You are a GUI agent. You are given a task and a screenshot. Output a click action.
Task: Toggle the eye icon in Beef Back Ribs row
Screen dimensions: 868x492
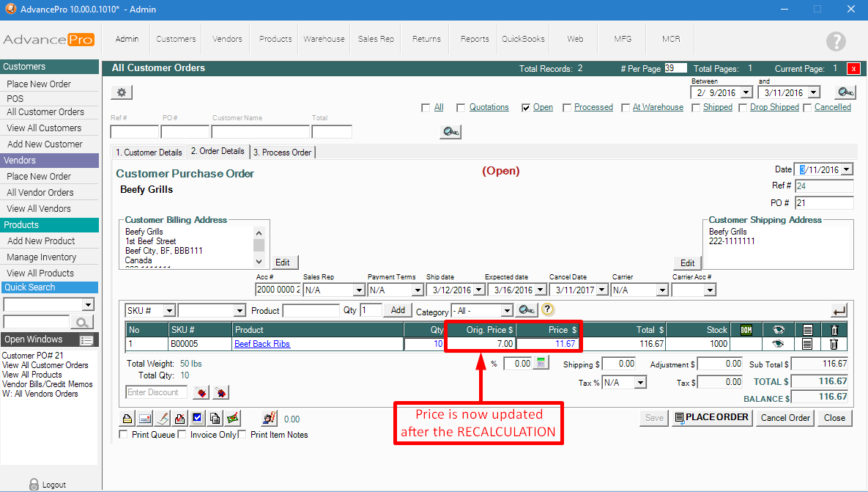(x=778, y=344)
